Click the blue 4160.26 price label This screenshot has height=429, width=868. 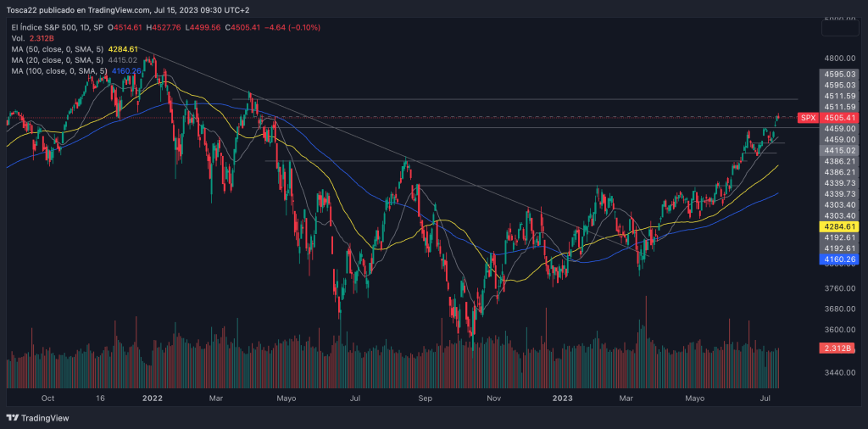[838, 259]
